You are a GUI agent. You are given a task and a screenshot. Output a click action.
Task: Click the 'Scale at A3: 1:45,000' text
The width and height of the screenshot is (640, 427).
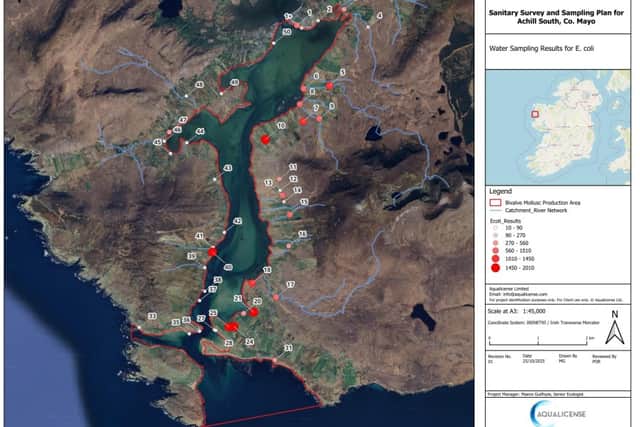pos(516,311)
